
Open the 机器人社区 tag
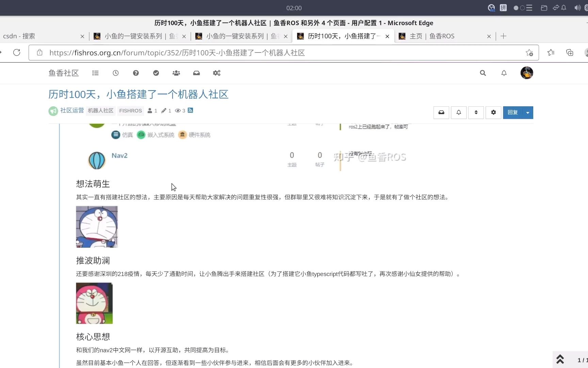(x=100, y=111)
